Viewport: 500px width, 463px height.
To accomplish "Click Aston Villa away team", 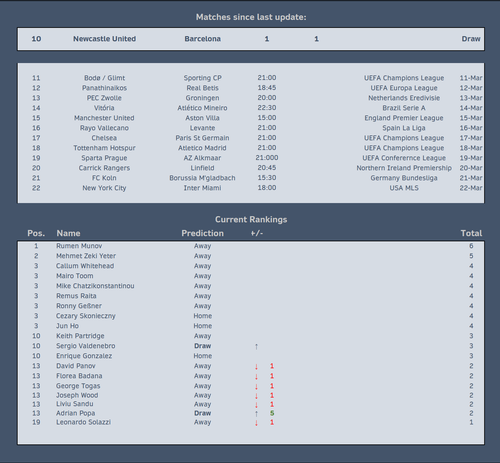I will [x=202, y=118].
